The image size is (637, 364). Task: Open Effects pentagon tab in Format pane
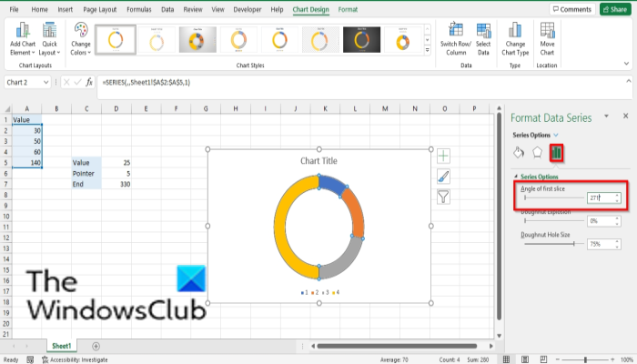coord(537,153)
